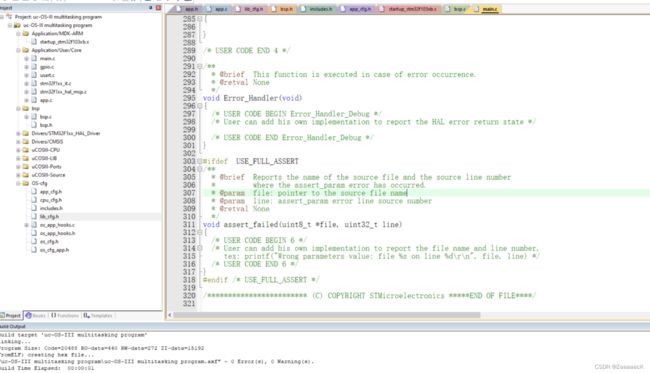The width and height of the screenshot is (650, 373).
Task: Open the app_cfg.h editor tab
Action: 356,9
